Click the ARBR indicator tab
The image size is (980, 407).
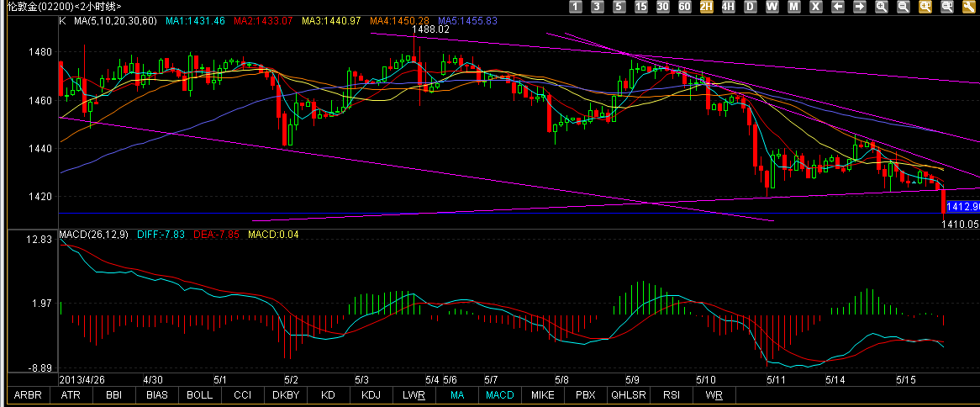tap(27, 394)
